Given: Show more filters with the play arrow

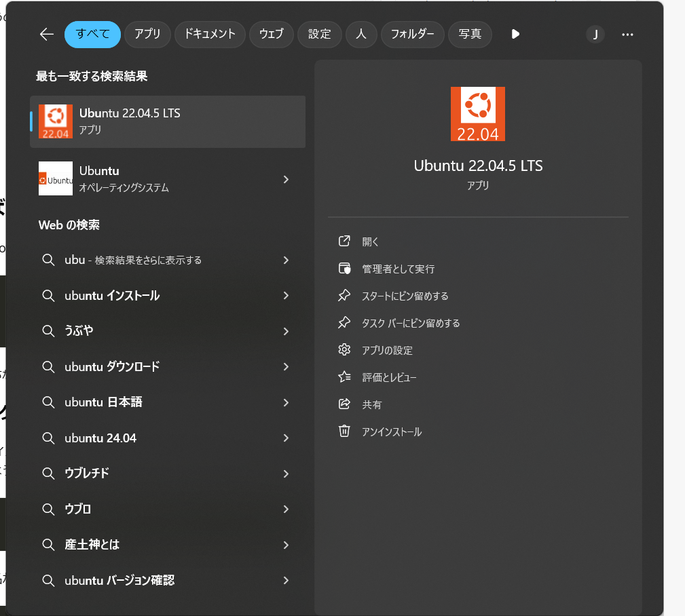Looking at the screenshot, I should pyautogui.click(x=515, y=34).
